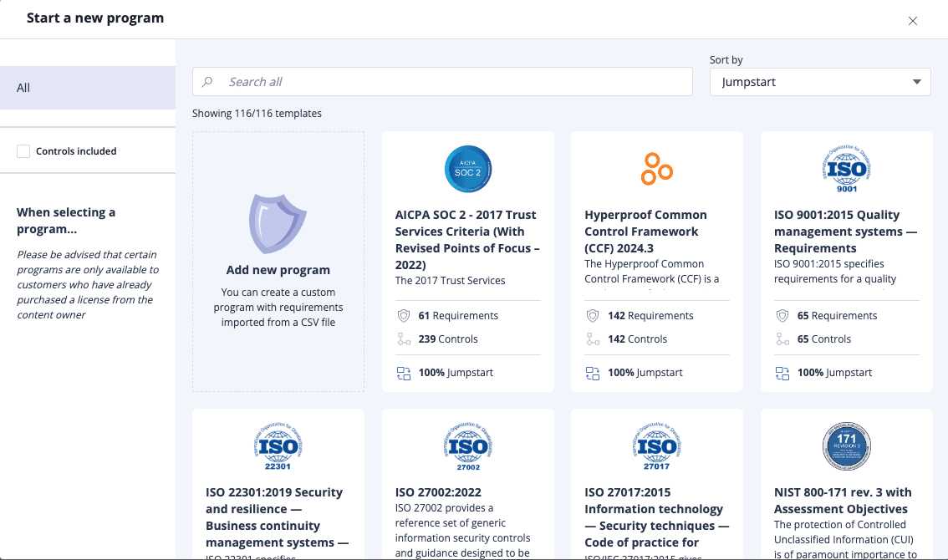Close the Start a new program dialog
The width and height of the screenshot is (948, 560).
pyautogui.click(x=913, y=21)
